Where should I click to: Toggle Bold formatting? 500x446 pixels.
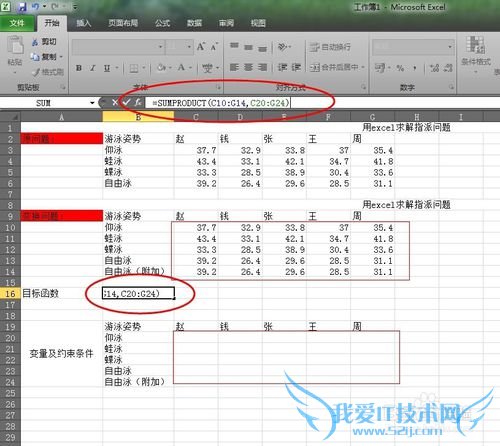[x=79, y=68]
